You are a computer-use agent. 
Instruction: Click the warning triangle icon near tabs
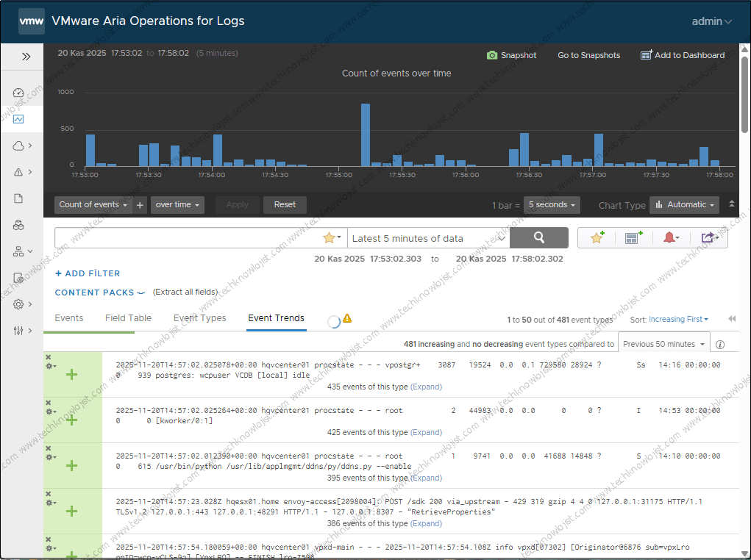347,318
